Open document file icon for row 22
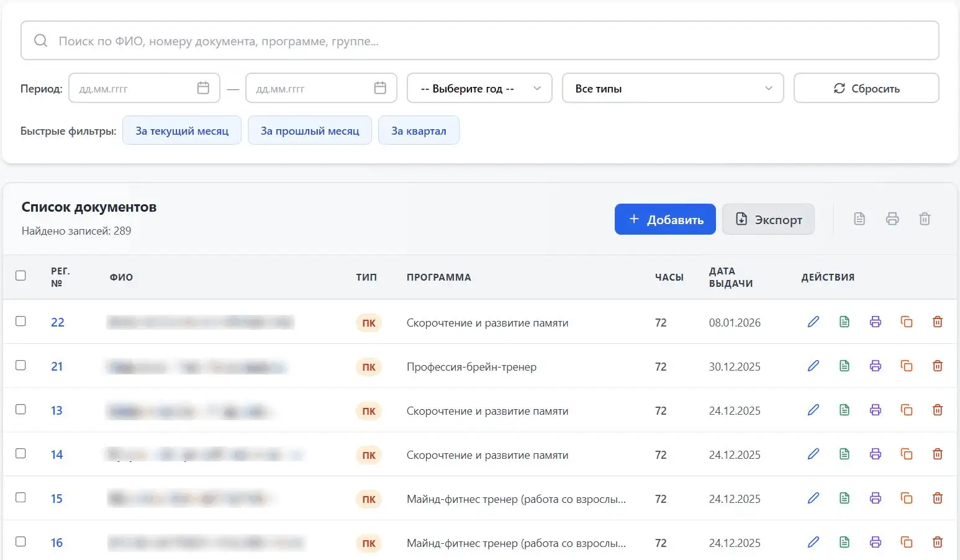This screenshot has width=960, height=560. [845, 322]
